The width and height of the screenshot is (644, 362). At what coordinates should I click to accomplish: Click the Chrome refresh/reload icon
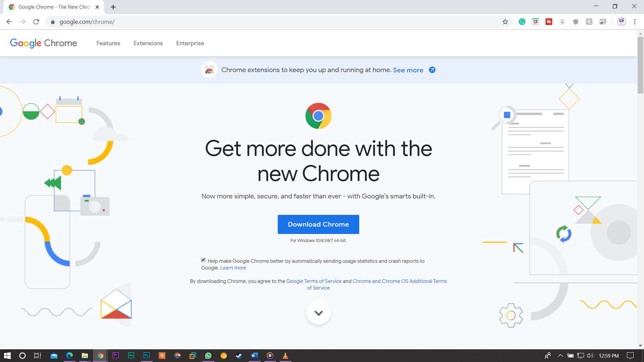pos(36,22)
